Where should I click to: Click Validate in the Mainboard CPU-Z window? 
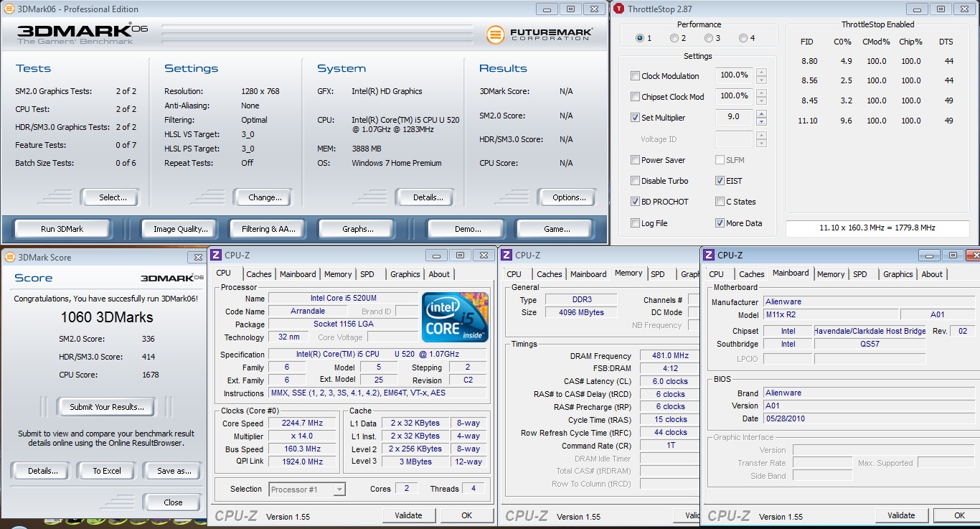click(901, 515)
